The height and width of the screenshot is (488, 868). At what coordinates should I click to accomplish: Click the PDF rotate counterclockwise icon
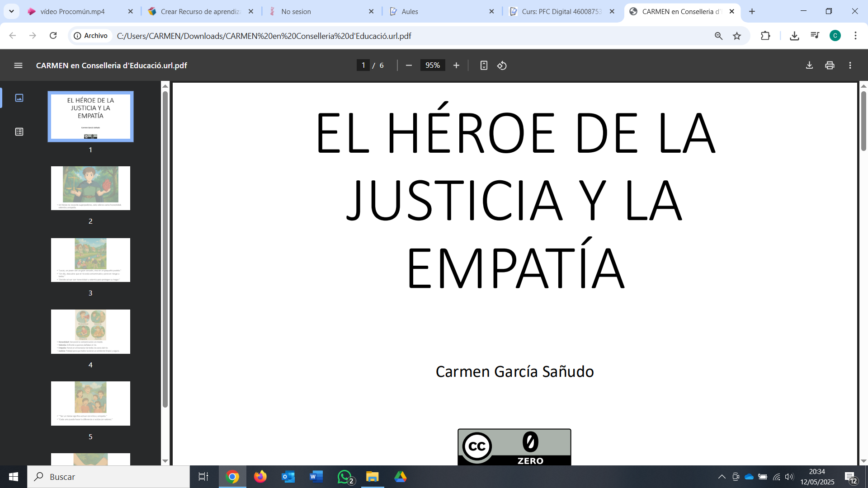[502, 66]
